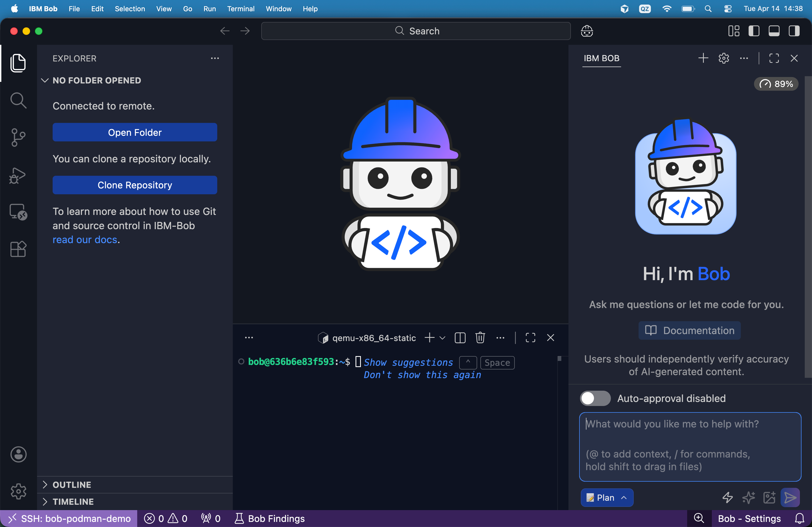Open the Remote Explorer view
The height and width of the screenshot is (527, 812).
(18, 212)
